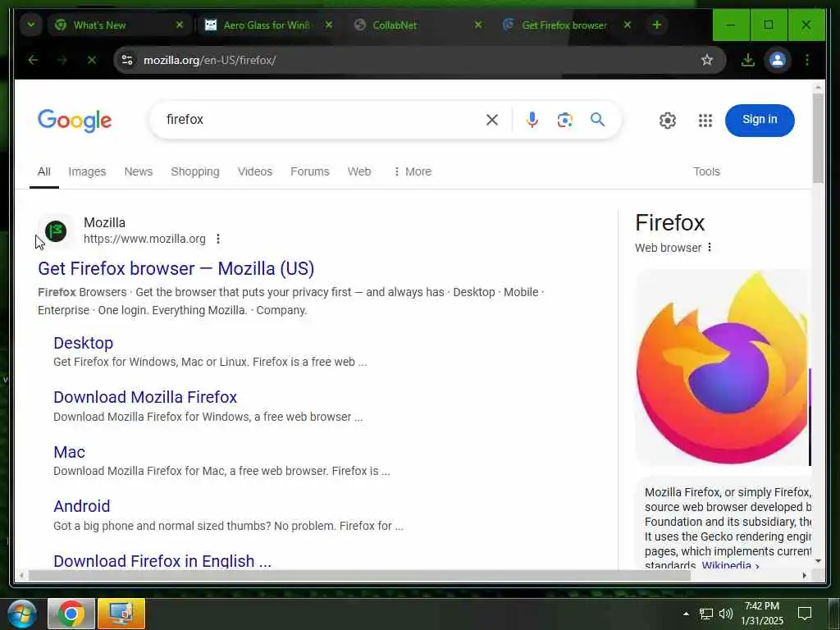840x630 pixels.
Task: Switch to Web results
Action: (x=359, y=171)
